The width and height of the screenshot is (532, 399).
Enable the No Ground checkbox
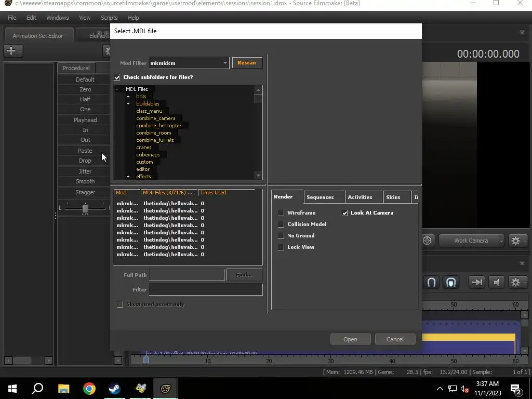(x=281, y=236)
